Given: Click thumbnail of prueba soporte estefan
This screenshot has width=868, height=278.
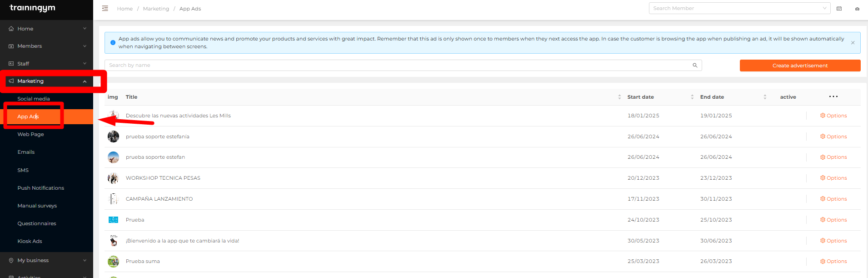Looking at the screenshot, I should (113, 157).
